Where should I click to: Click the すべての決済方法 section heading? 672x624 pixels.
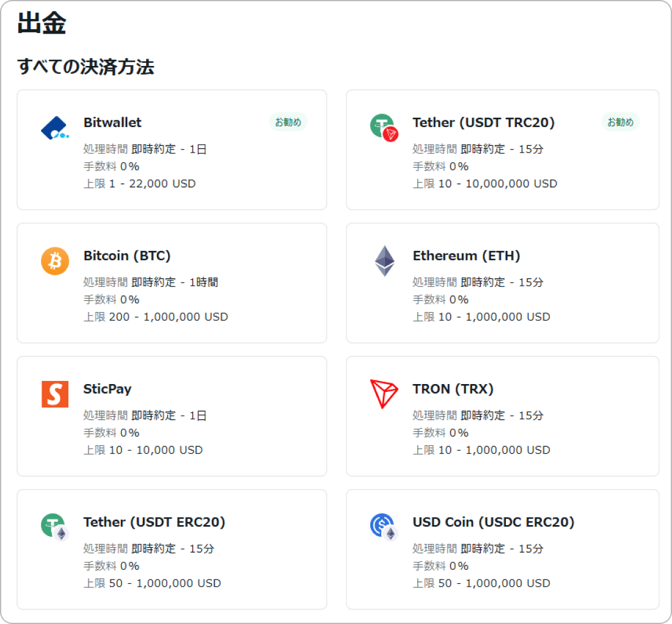click(x=86, y=67)
